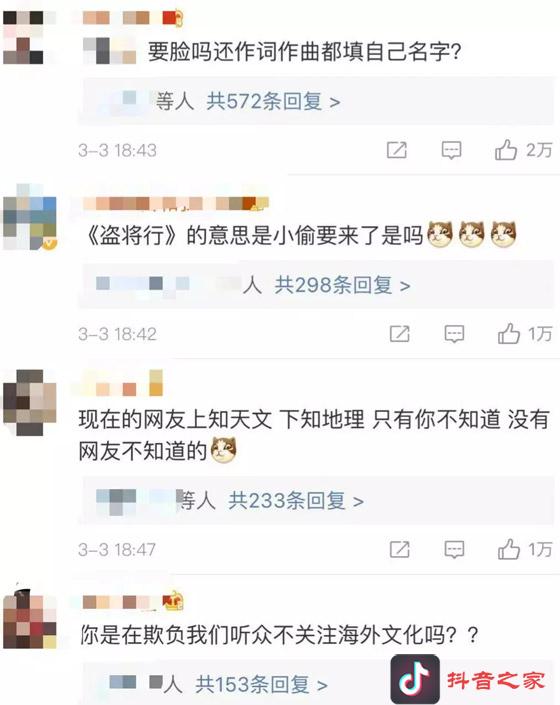Image resolution: width=560 pixels, height=705 pixels.
Task: Open username of 《盗将行》 commenter
Action: click(175, 203)
